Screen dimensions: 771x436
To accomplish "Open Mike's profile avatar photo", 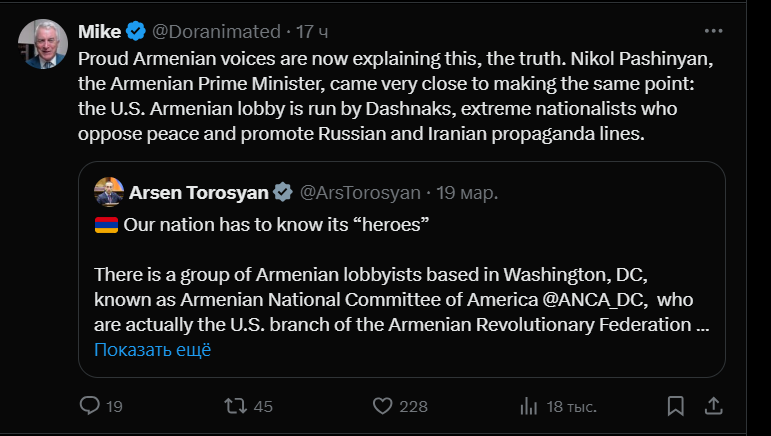I will (x=43, y=44).
